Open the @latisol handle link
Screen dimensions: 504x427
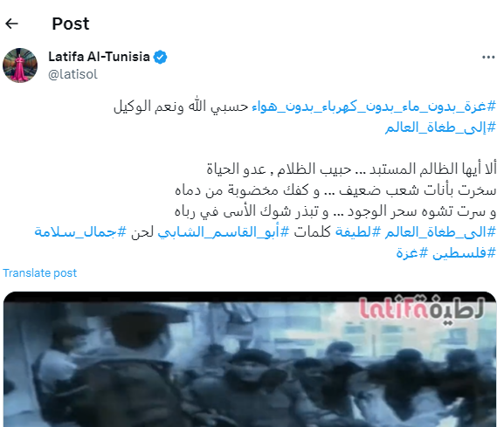(x=72, y=74)
